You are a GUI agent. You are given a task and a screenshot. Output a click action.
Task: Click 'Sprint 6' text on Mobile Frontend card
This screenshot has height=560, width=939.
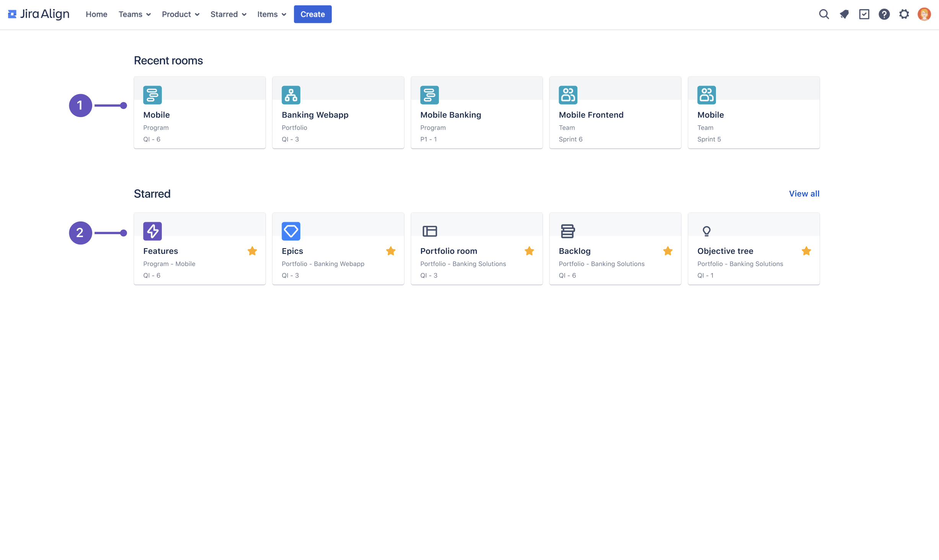tap(571, 139)
